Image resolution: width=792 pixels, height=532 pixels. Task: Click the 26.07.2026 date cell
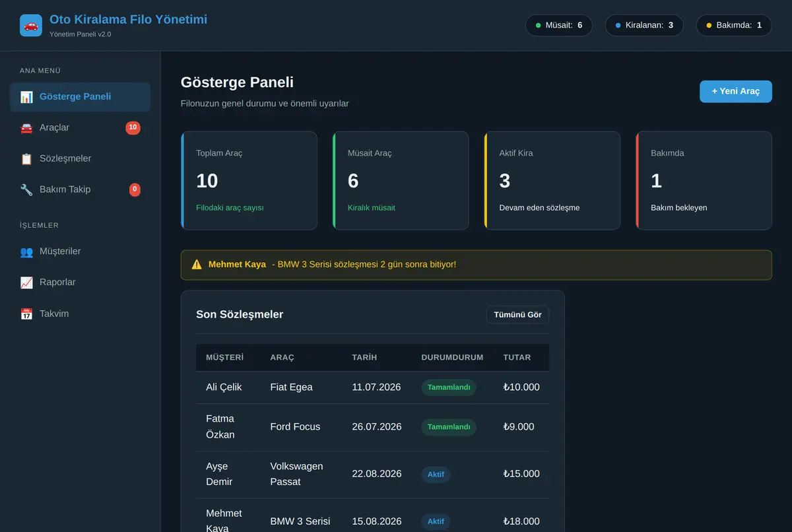point(377,427)
